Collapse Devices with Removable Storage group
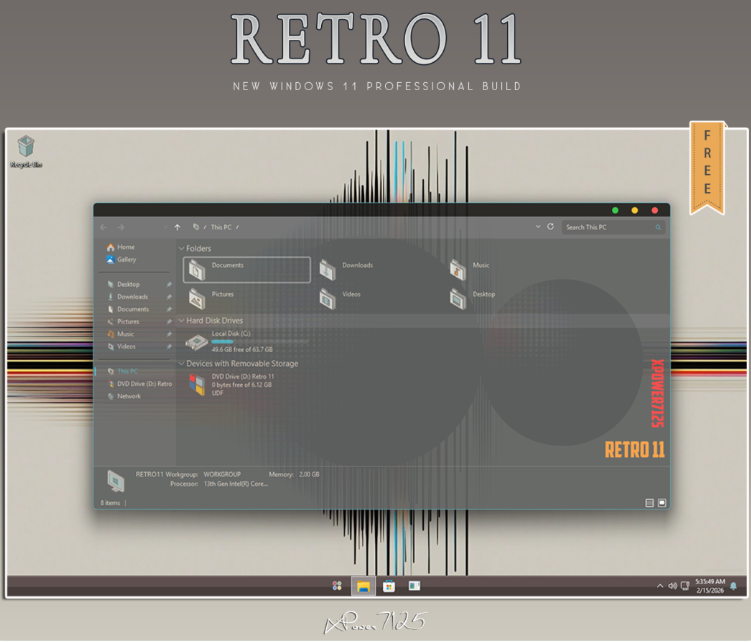Screen dimensions: 751x642 point(182,363)
